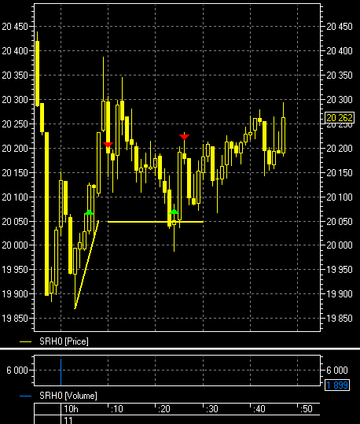The height and width of the screenshot is (424, 360).
Task: Click the yellow price legend line swatch
Action: pyautogui.click(x=26, y=342)
